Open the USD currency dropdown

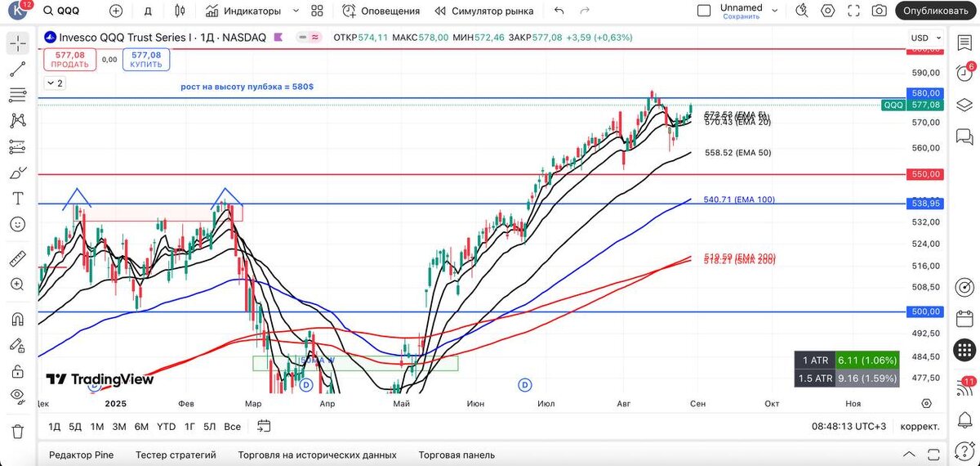point(924,38)
